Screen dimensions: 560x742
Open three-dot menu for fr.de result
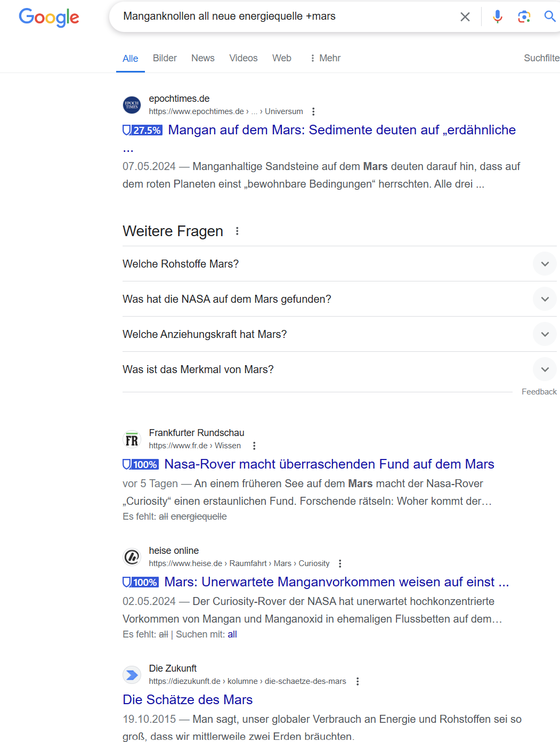pos(254,446)
